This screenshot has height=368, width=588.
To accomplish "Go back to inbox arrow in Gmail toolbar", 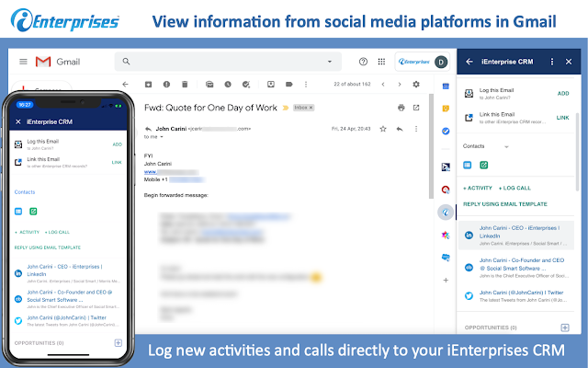I will [x=125, y=84].
